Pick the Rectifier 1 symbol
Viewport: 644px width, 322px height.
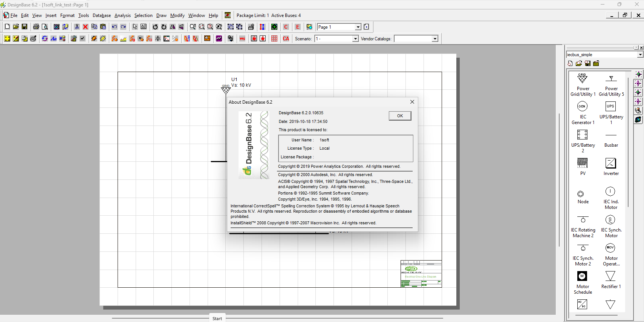coord(611,280)
